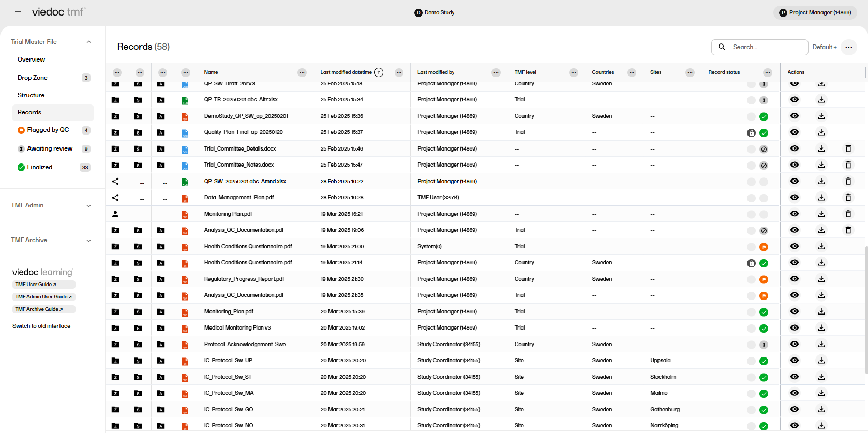Open the Drop Zone page
Image resolution: width=868 pixels, height=433 pixels.
click(33, 78)
